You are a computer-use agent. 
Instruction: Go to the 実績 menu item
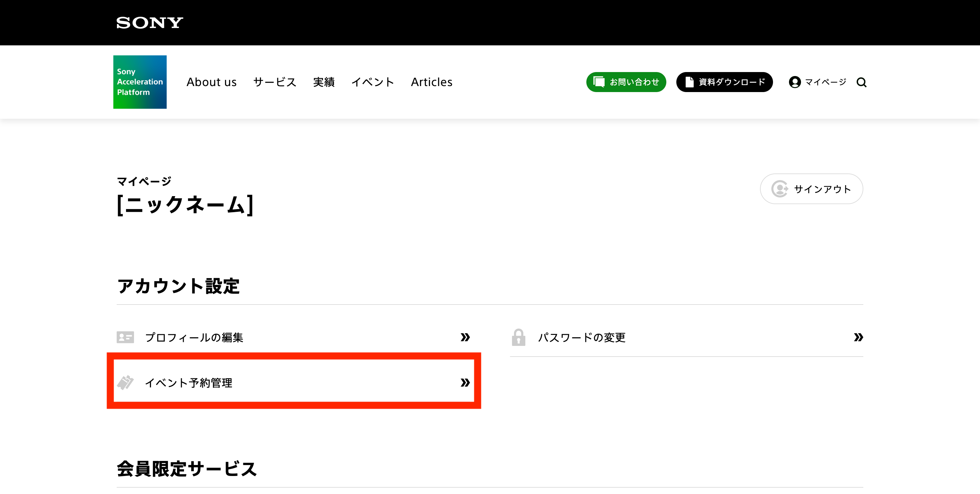[324, 82]
